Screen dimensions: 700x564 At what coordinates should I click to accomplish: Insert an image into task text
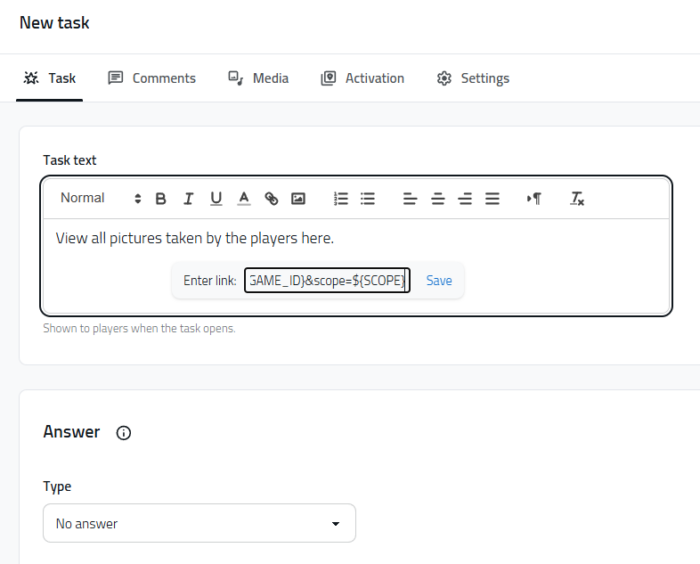tap(298, 199)
